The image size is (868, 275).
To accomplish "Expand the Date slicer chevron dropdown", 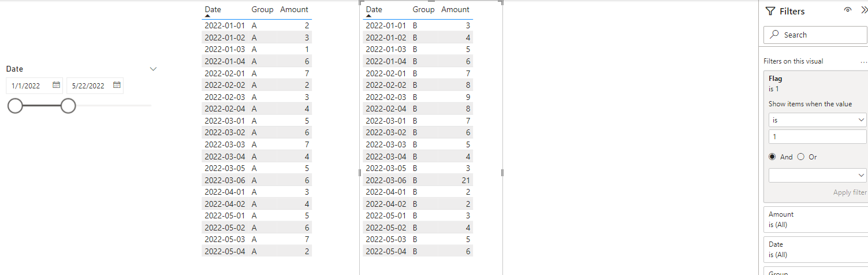I will coord(153,69).
